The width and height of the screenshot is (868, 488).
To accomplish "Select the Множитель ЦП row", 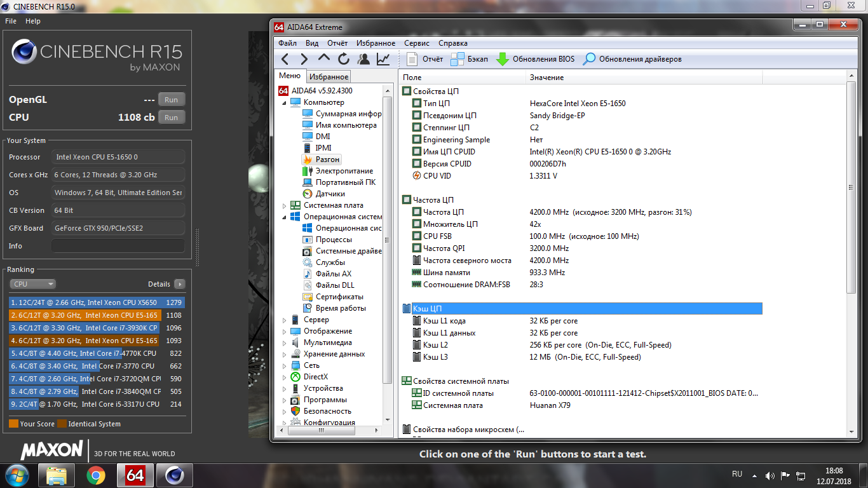I will pyautogui.click(x=581, y=224).
